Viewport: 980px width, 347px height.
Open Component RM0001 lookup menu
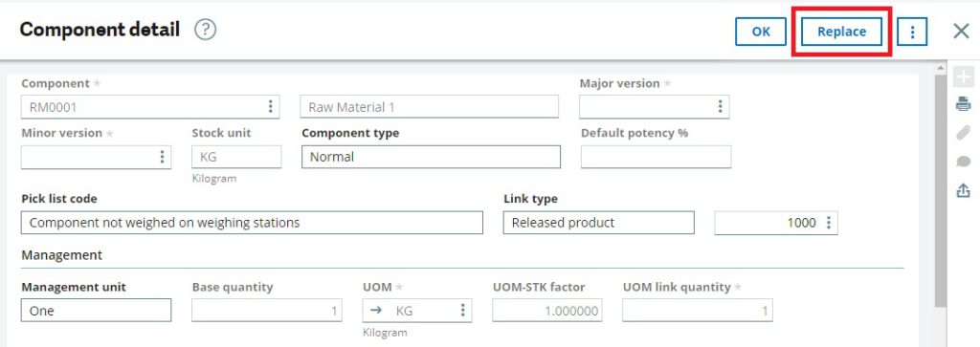pyautogui.click(x=270, y=107)
